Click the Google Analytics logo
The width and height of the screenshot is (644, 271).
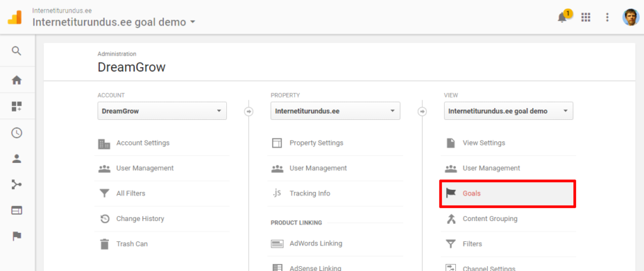15,17
